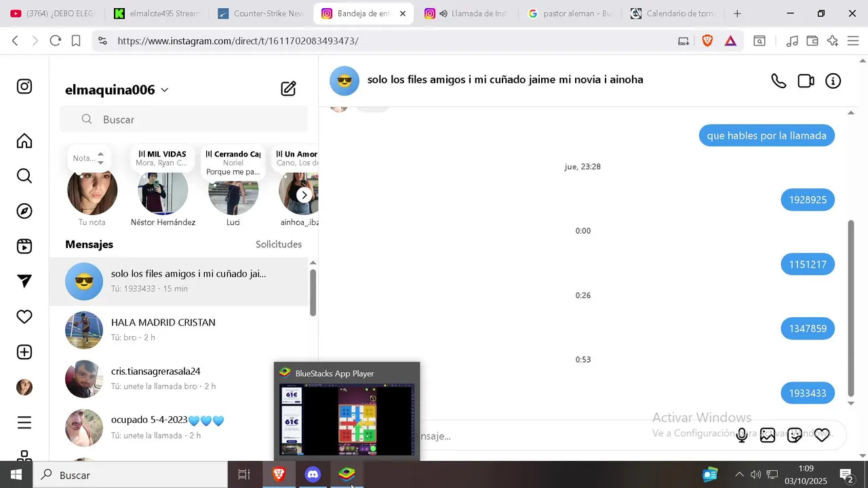This screenshot has width=868, height=488.
Task: Open Windows Start menu
Action: 16,474
